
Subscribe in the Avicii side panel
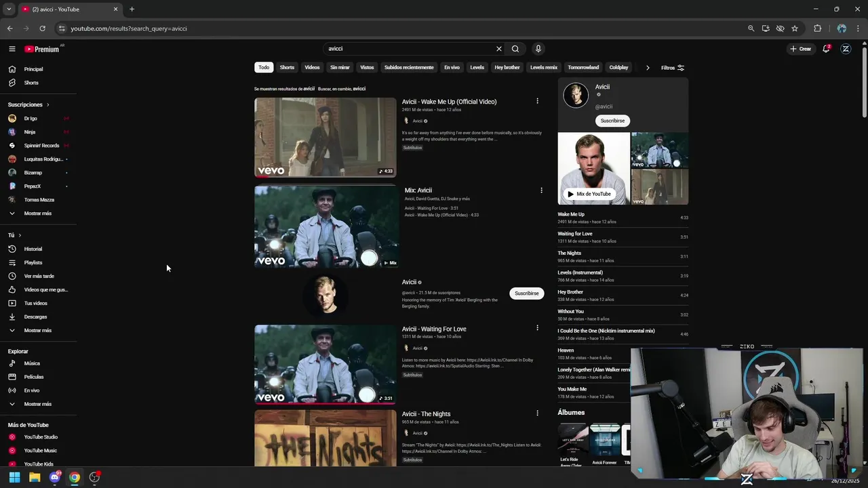[x=612, y=121]
